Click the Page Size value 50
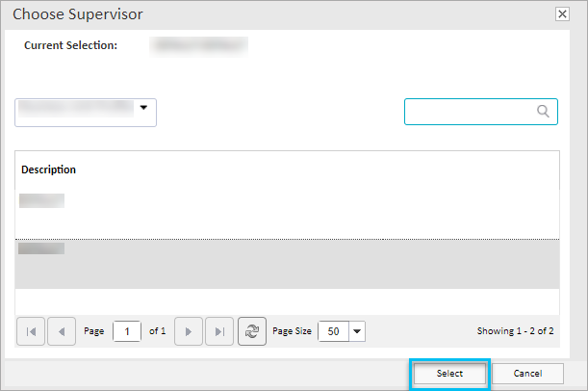The width and height of the screenshot is (588, 391). pyautogui.click(x=333, y=331)
